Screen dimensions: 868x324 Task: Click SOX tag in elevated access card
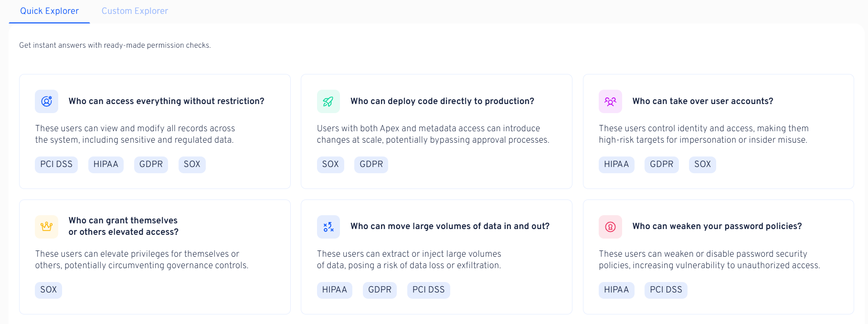point(48,290)
